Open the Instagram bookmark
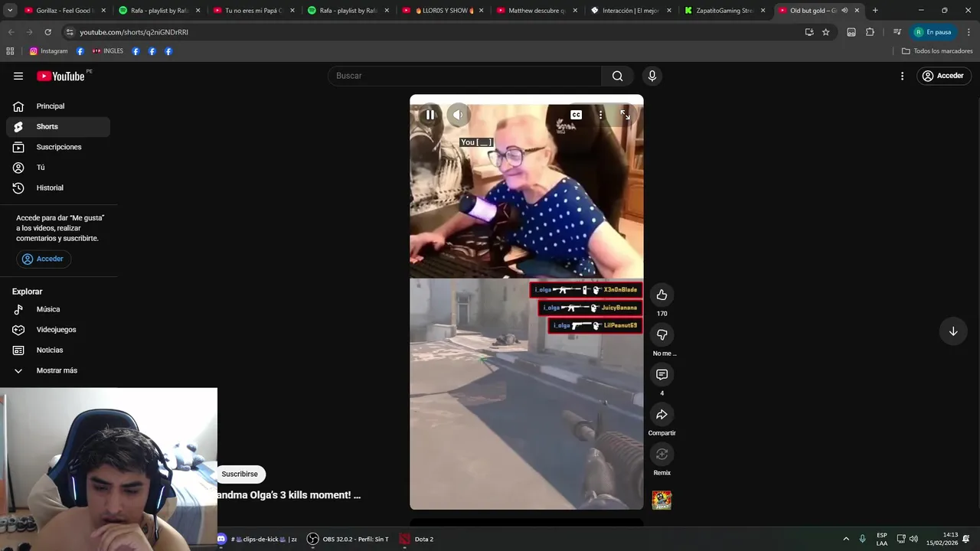Image resolution: width=980 pixels, height=551 pixels. [x=49, y=51]
